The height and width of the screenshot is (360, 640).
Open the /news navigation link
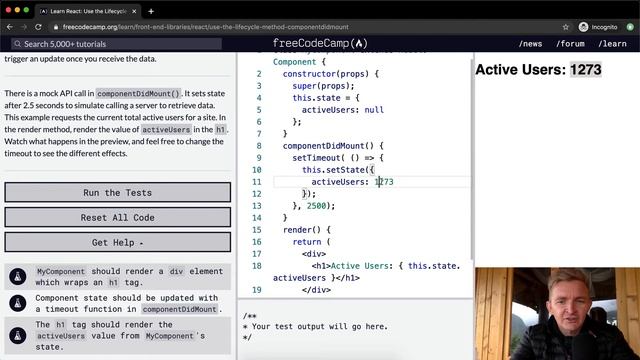530,44
